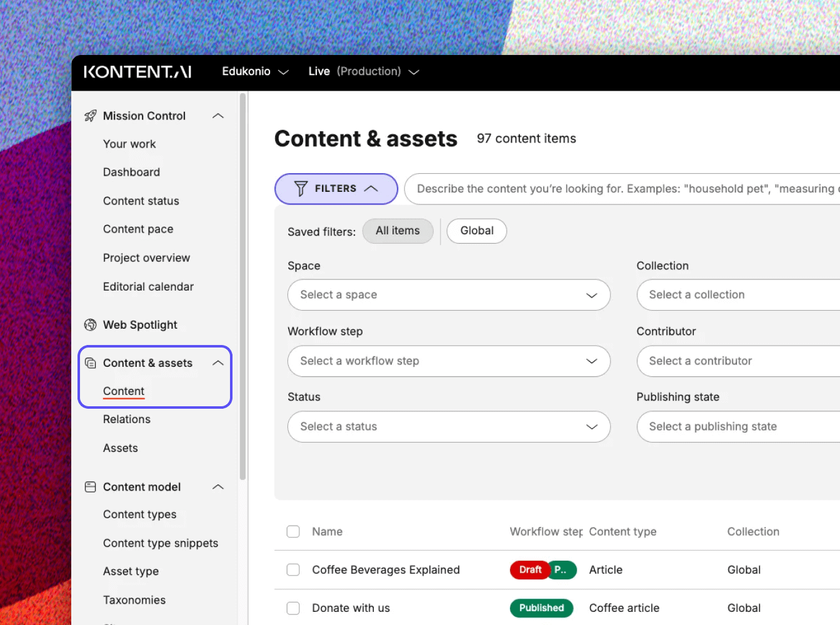Open the Editorial calendar page
This screenshot has width=840, height=625.
coord(148,286)
